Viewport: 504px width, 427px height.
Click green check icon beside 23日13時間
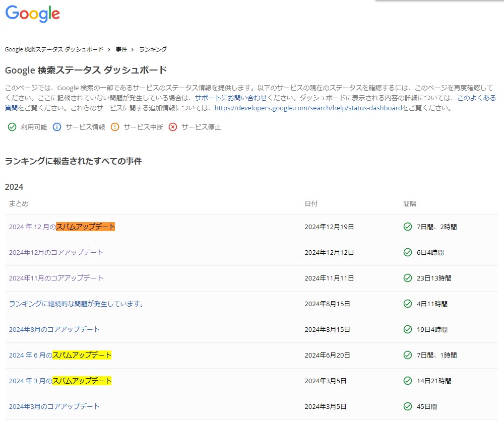coord(408,278)
